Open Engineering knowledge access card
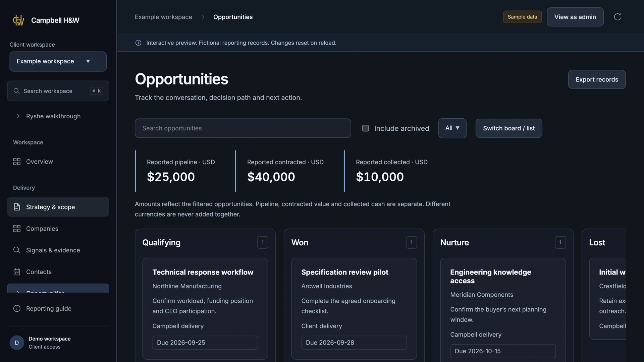The image size is (644, 362). pos(503,310)
